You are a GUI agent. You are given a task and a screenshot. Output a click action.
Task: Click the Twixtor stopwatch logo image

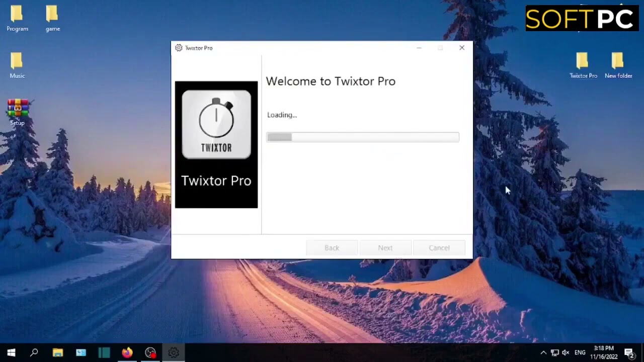(216, 124)
